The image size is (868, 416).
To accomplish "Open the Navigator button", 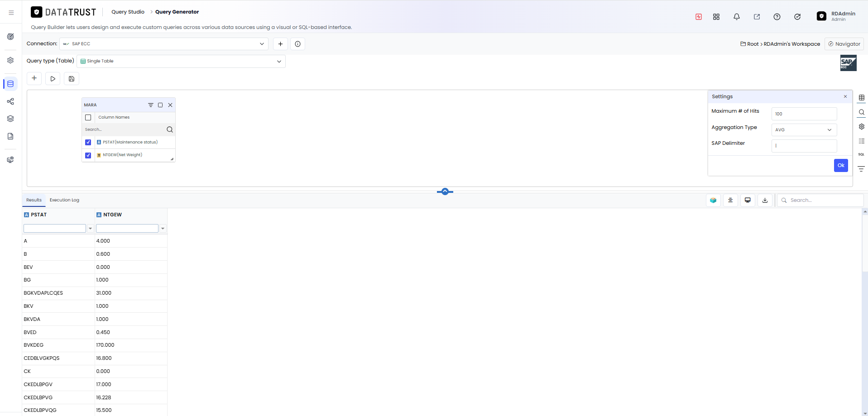I will coord(844,44).
